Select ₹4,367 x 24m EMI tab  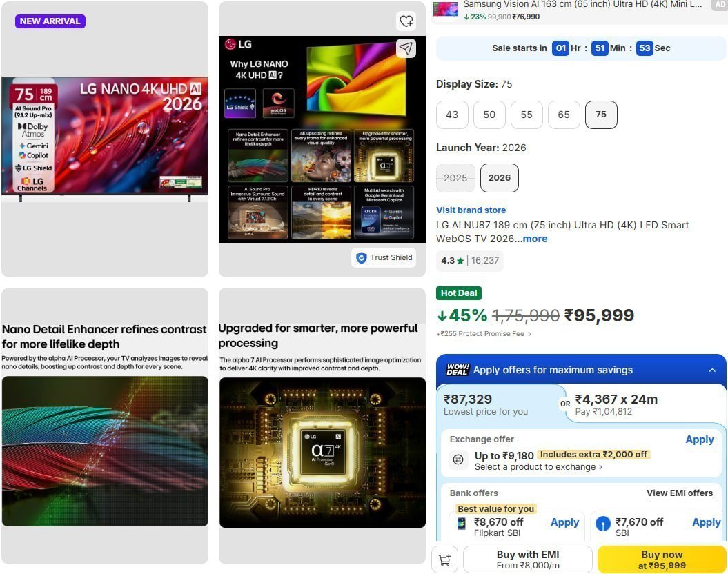(x=645, y=405)
